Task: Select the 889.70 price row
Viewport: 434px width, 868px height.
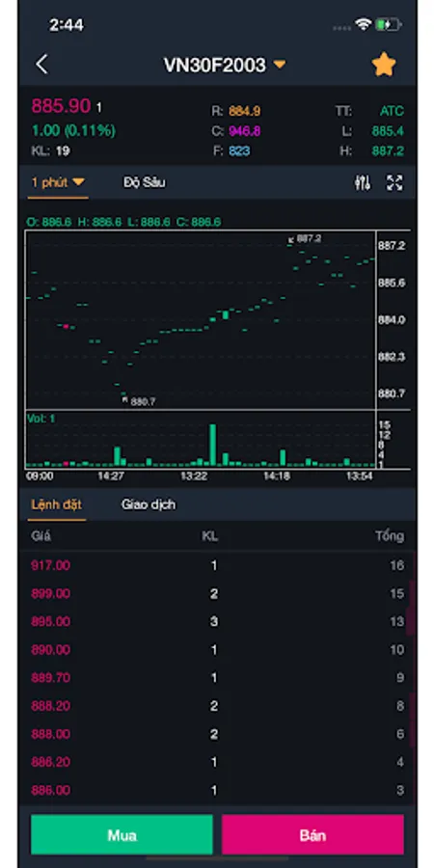Action: [217, 678]
